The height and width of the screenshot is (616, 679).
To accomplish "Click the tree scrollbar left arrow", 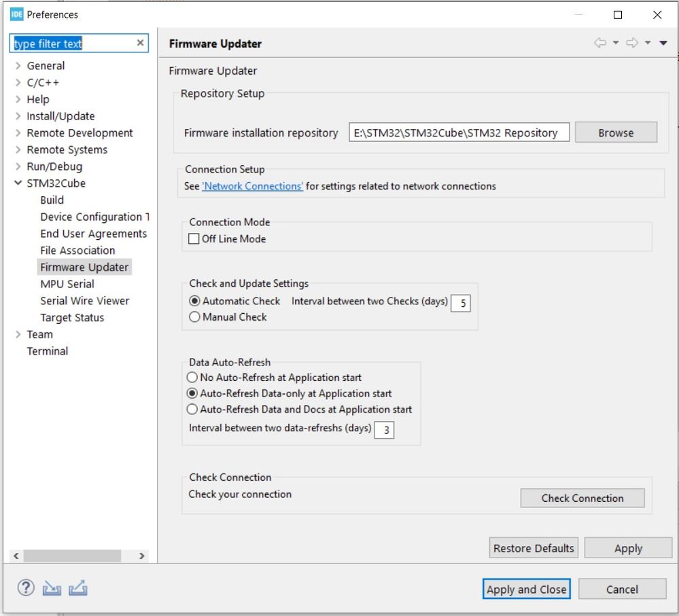I will (16, 556).
